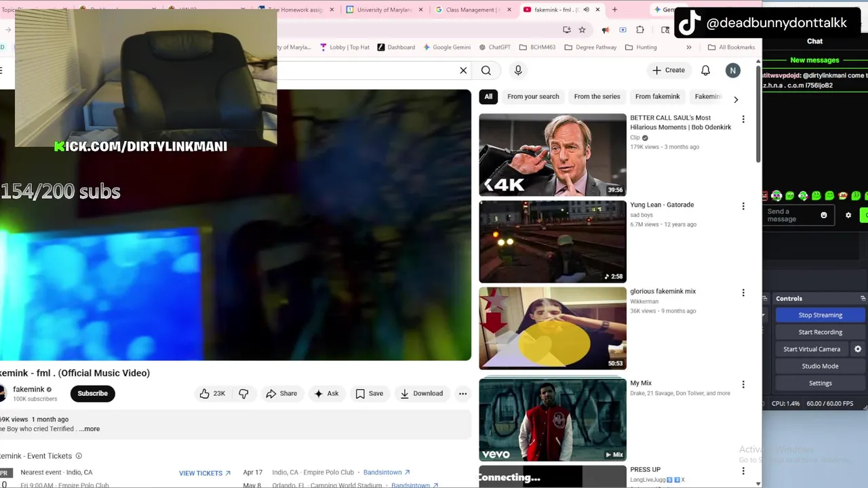Open Create menu button
Viewport: 868px width, 488px height.
coord(669,70)
